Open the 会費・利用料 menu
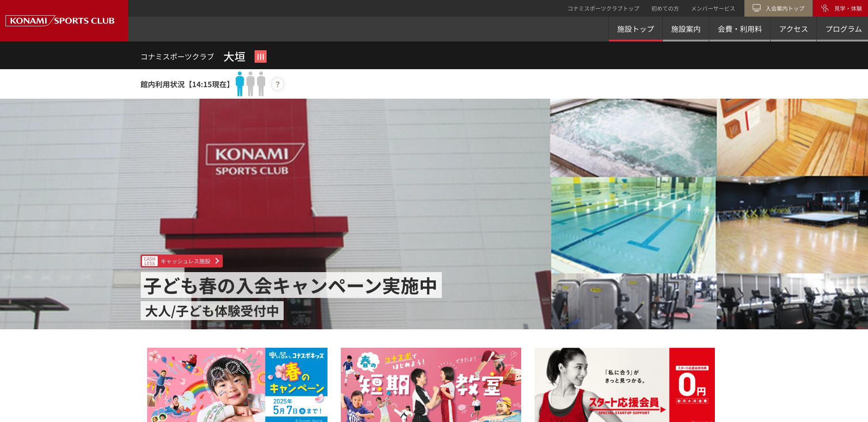 740,29
